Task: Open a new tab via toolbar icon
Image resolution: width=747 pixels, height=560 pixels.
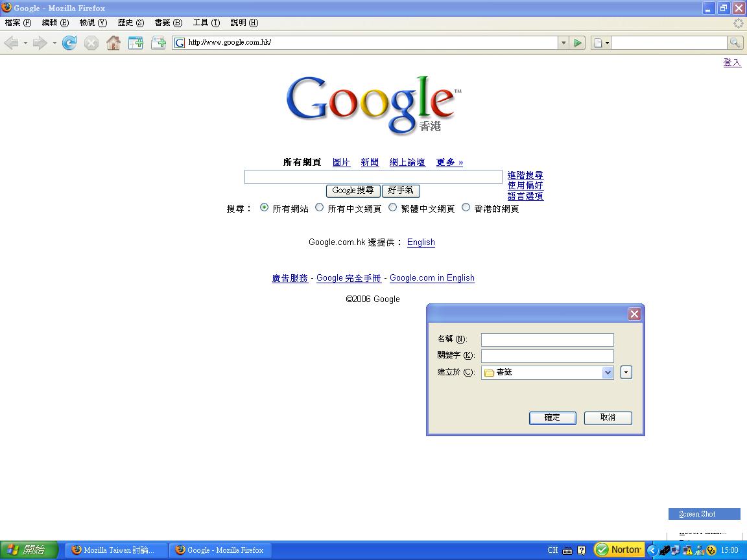Action: coord(158,43)
